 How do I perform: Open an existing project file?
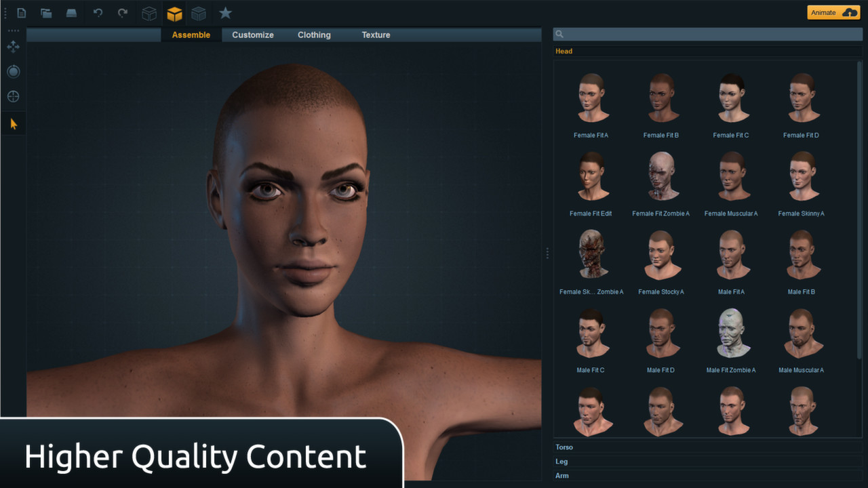click(x=45, y=12)
